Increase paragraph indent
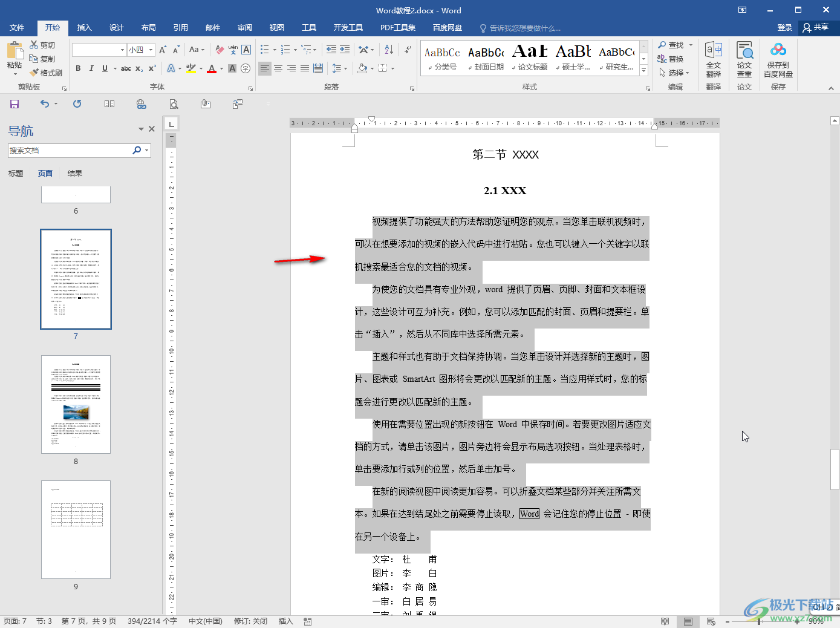The height and width of the screenshot is (628, 840). pyautogui.click(x=345, y=50)
